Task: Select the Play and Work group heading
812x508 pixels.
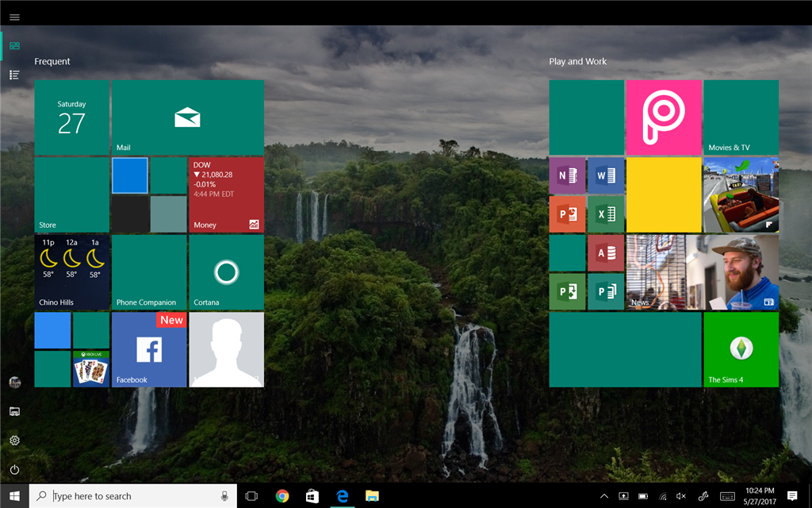Action: point(578,61)
